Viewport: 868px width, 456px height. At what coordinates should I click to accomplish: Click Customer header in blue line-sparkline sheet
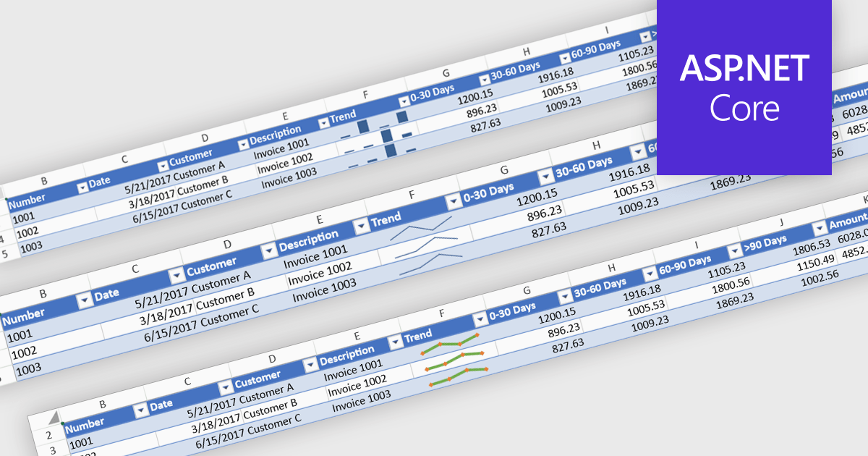[x=211, y=266]
